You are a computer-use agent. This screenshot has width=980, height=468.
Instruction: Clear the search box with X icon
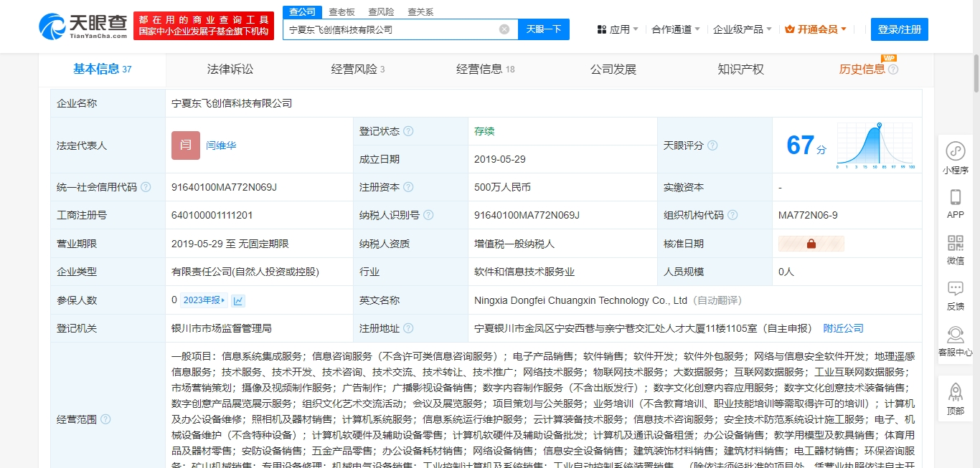coord(504,29)
